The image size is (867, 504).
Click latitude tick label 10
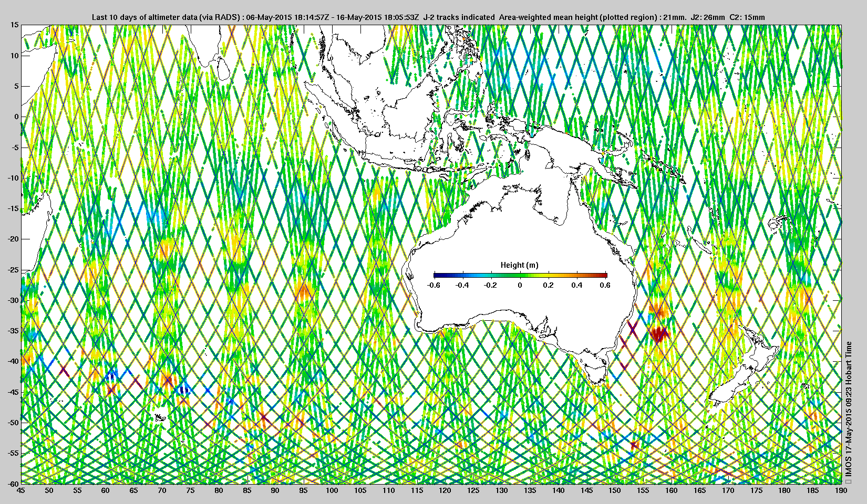click(x=15, y=55)
